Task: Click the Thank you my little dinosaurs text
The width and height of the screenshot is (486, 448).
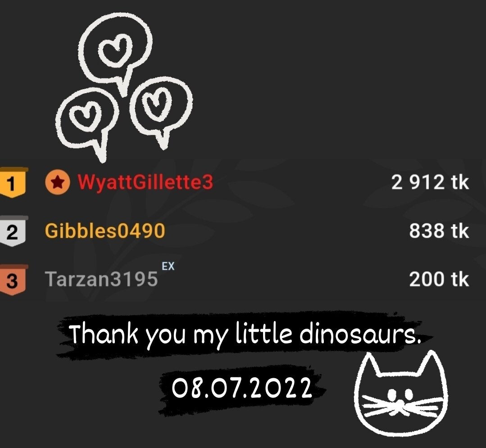Action: tap(245, 334)
